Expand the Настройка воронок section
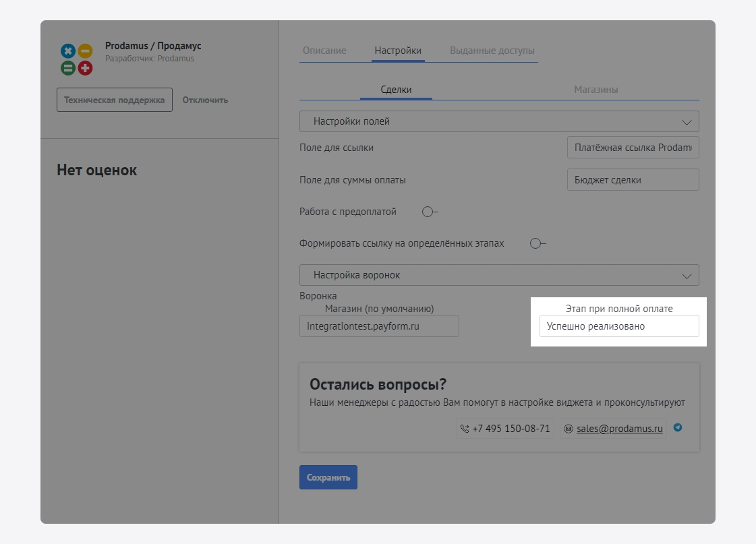756x544 pixels. [x=499, y=275]
